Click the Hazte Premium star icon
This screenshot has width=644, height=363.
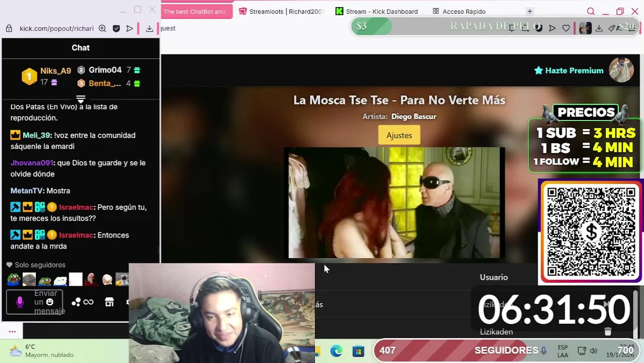pyautogui.click(x=538, y=71)
